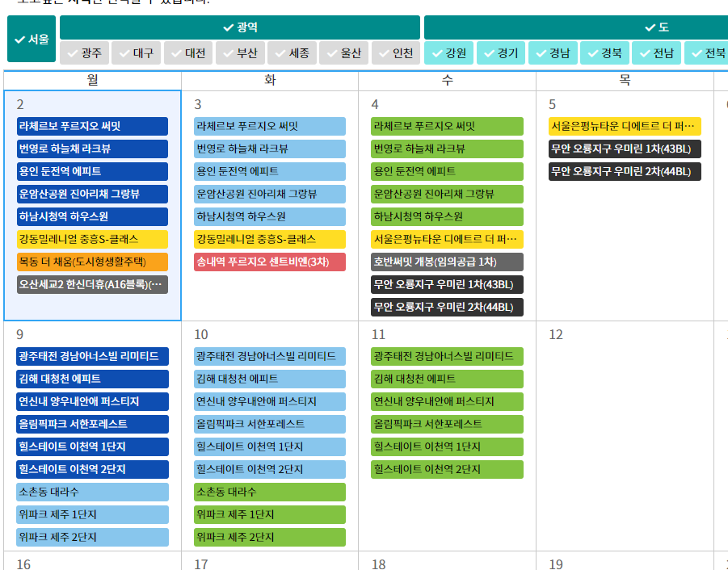
Task: Open gray 오산세교2 한신더휴(A16블록) entry
Action: pos(92,285)
